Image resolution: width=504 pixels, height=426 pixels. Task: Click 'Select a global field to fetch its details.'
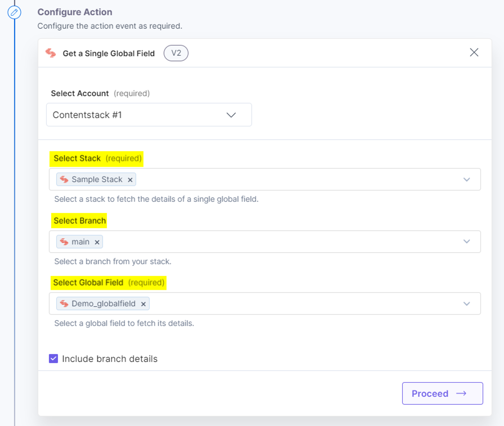tap(124, 323)
